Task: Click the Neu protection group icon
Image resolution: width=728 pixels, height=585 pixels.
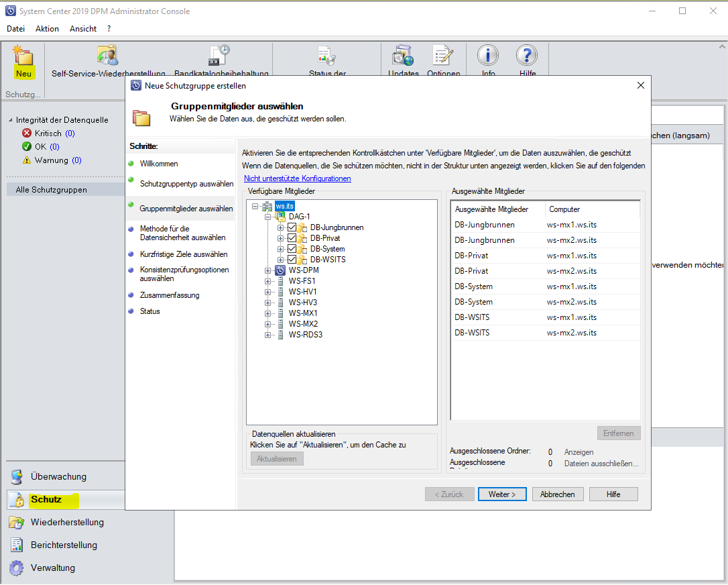Action: [x=23, y=56]
